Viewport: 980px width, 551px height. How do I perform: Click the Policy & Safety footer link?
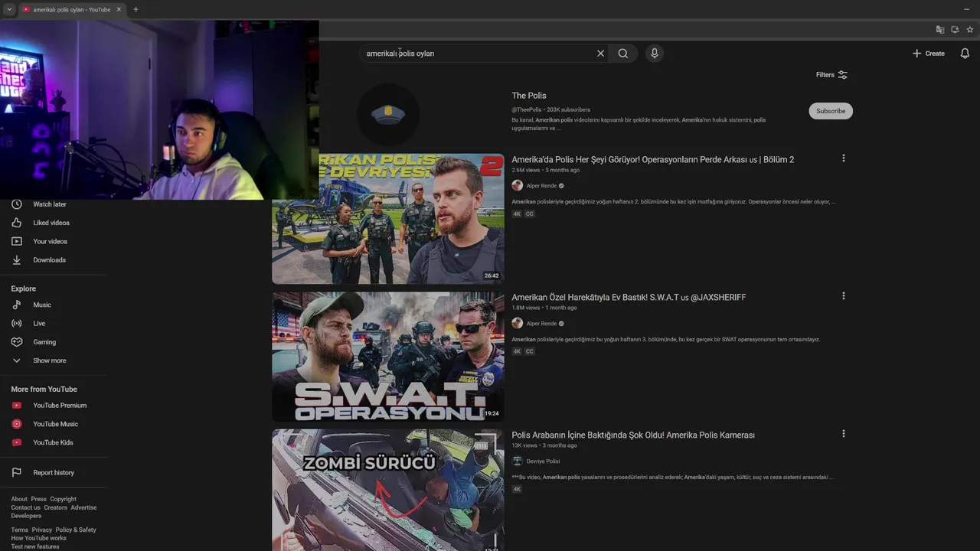[76, 530]
